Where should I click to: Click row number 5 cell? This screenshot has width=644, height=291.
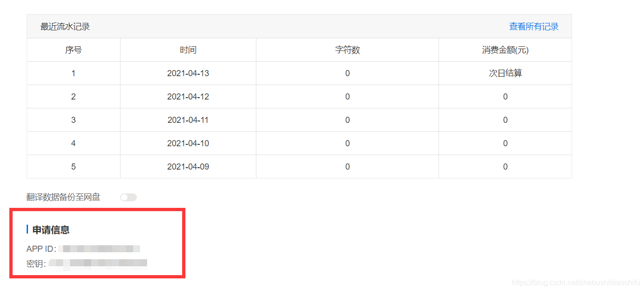(73, 167)
